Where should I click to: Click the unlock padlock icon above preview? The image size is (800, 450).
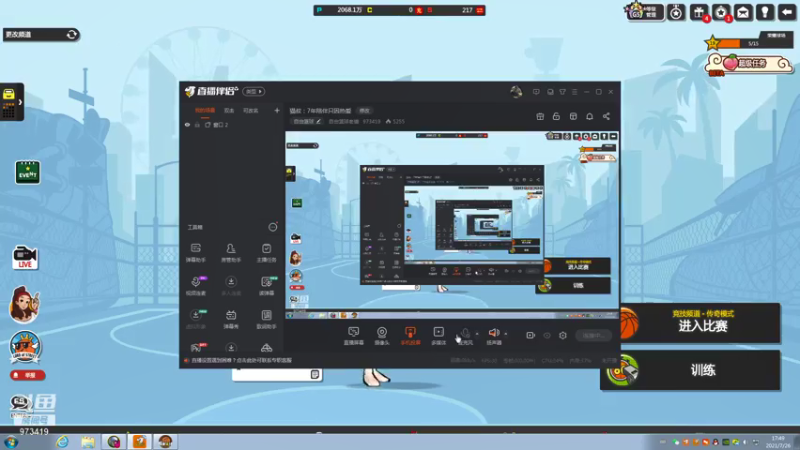(556, 116)
